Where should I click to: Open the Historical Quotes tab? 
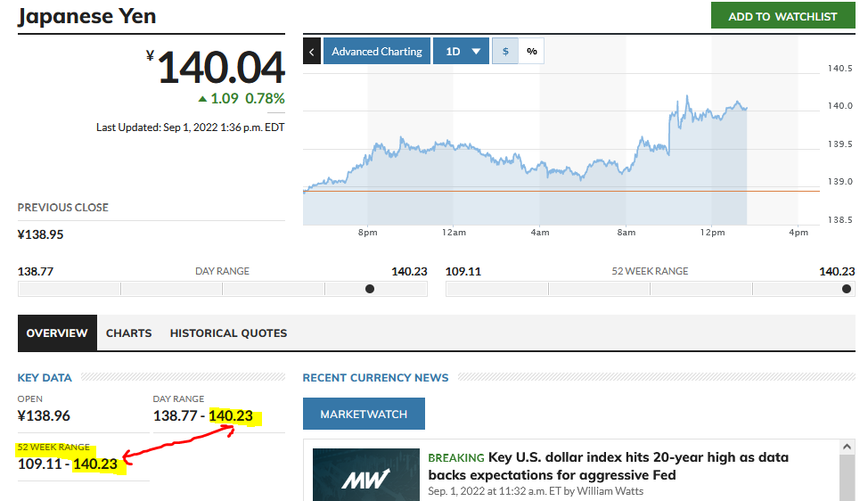click(228, 333)
